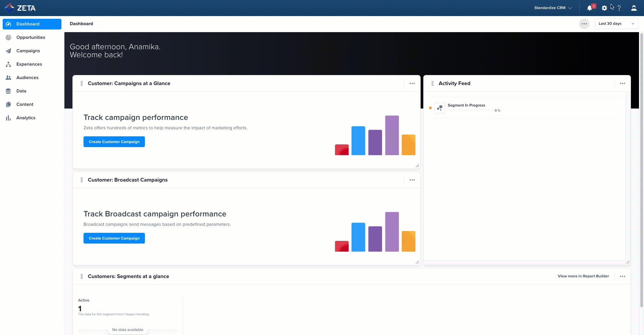Open the Last 30 days date dropdown
This screenshot has height=335, width=644.
pos(616,24)
